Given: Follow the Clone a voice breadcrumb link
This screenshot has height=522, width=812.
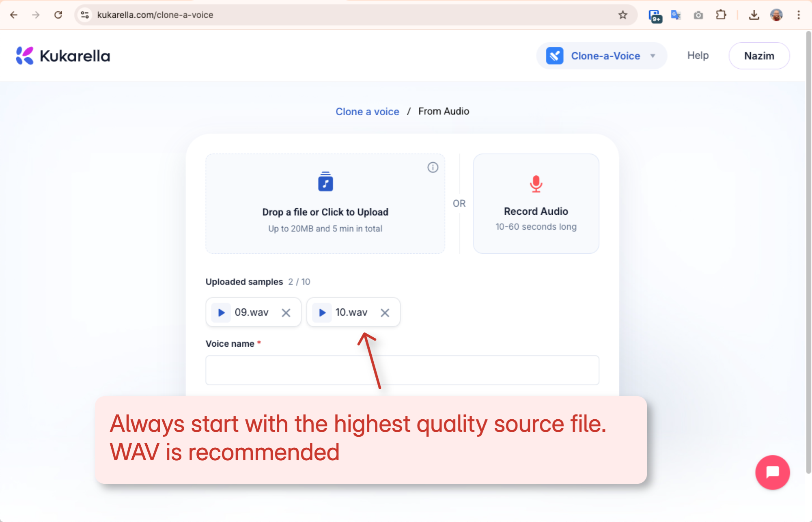Looking at the screenshot, I should tap(367, 112).
